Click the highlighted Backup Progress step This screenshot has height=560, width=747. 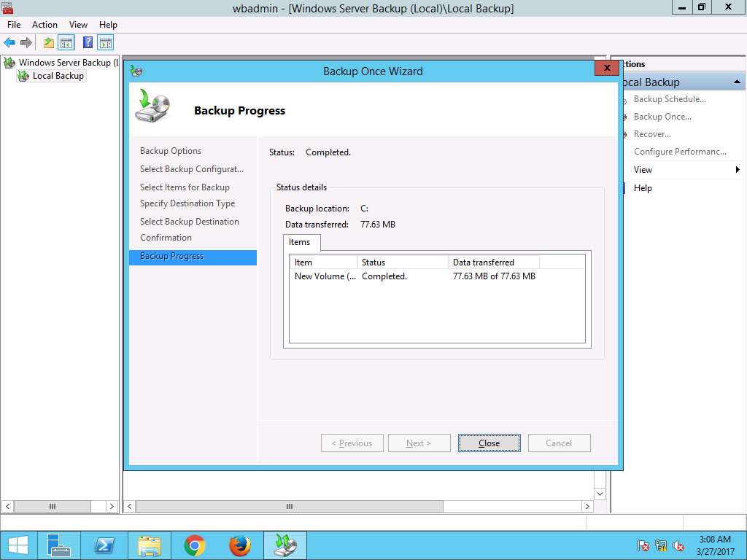[193, 257]
